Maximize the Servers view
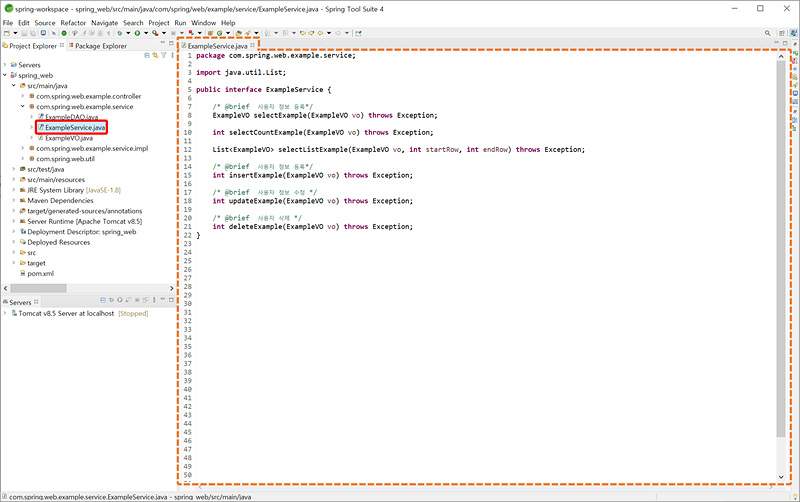The image size is (800, 502). (171, 300)
